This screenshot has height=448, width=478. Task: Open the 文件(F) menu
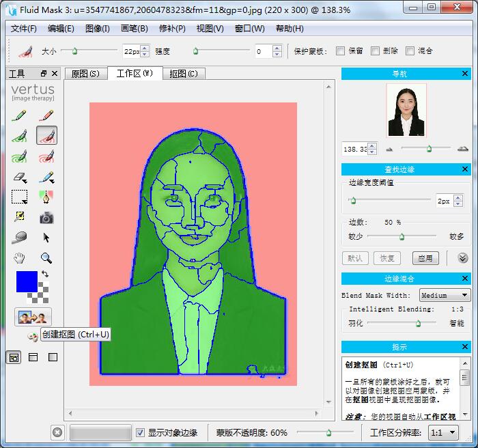(x=24, y=29)
